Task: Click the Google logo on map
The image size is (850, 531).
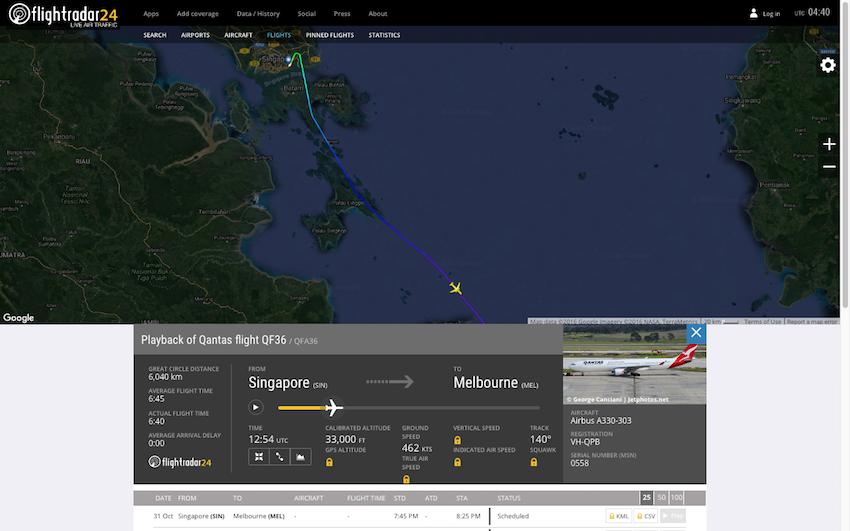Action: 18,318
